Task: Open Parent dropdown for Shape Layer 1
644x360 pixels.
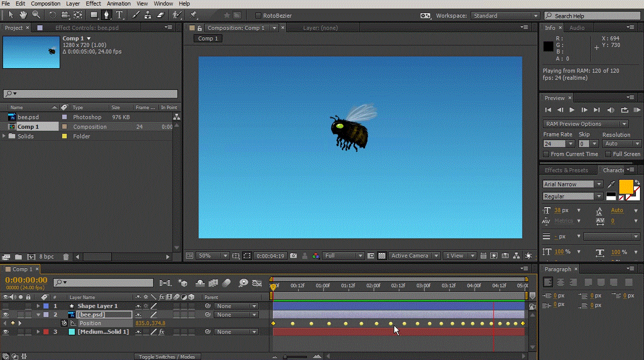Action: click(236, 306)
